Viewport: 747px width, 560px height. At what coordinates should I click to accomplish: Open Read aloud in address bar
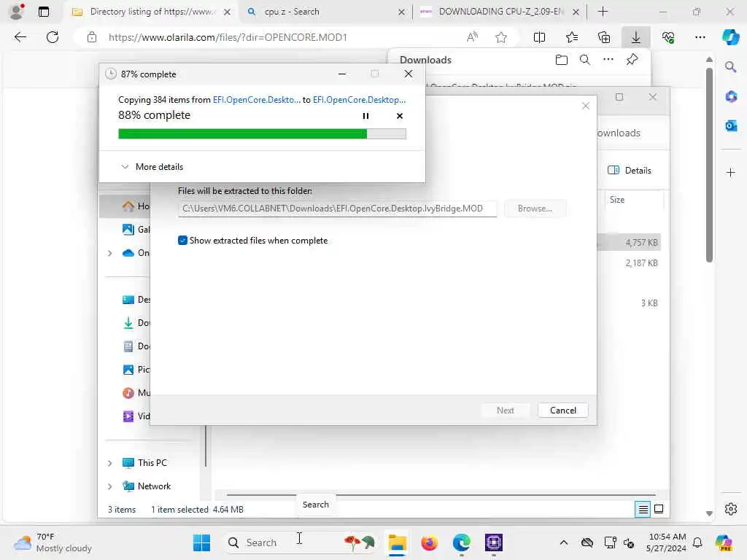tap(472, 37)
